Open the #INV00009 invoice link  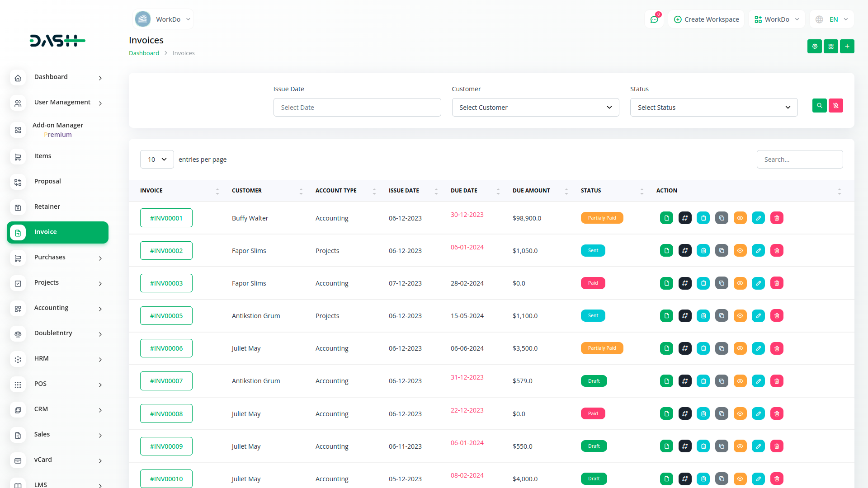166,446
